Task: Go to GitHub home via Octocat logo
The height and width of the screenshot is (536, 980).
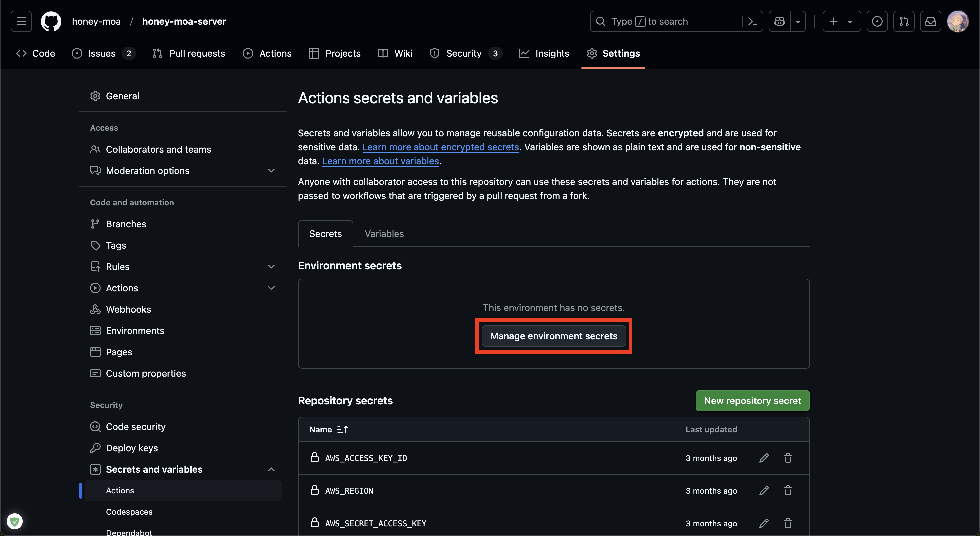Action: point(51,21)
